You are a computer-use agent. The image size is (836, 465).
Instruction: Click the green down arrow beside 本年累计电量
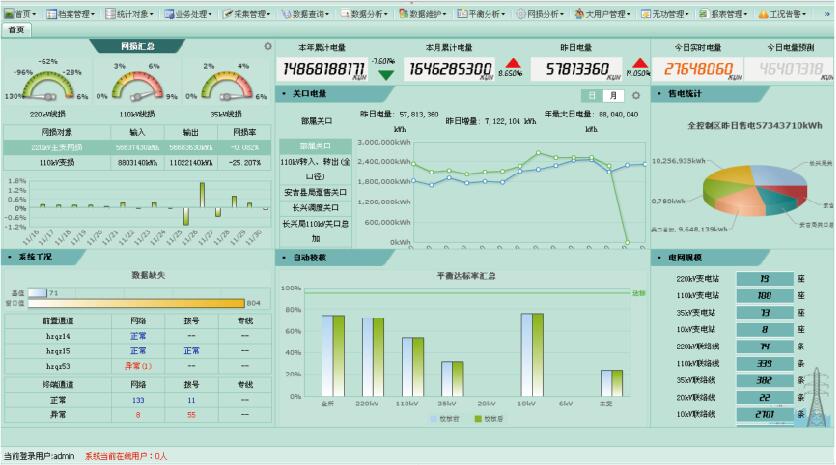coord(385,74)
